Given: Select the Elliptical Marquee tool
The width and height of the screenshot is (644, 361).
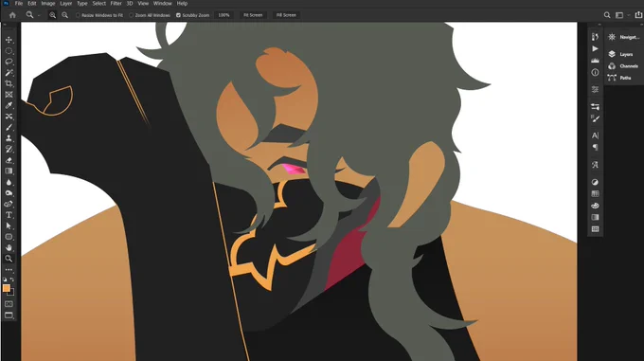Looking at the screenshot, I should tap(9, 51).
